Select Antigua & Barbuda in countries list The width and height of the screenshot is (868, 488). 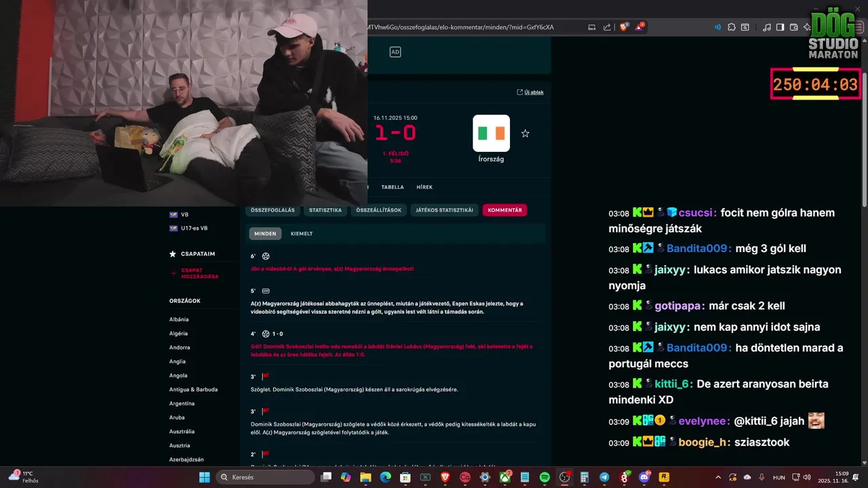tap(193, 390)
